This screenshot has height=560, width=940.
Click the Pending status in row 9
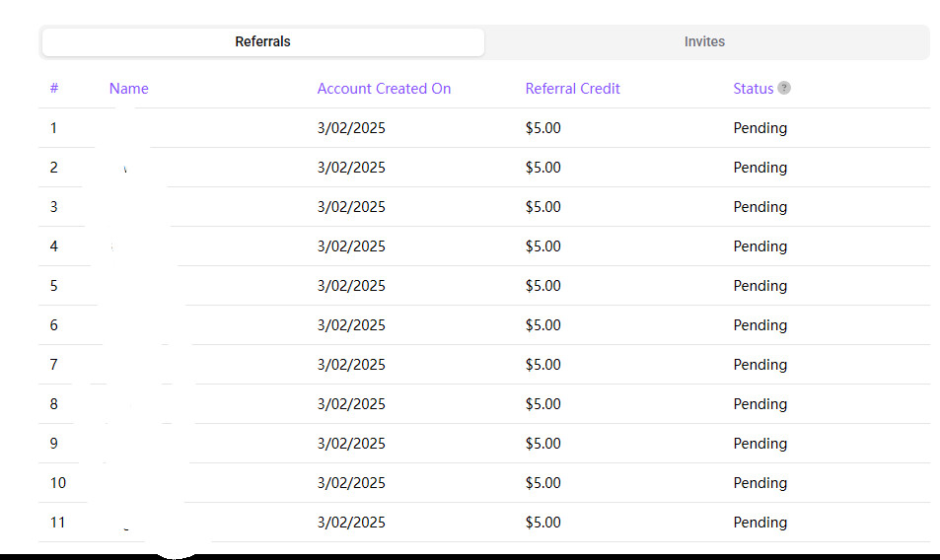[759, 444]
